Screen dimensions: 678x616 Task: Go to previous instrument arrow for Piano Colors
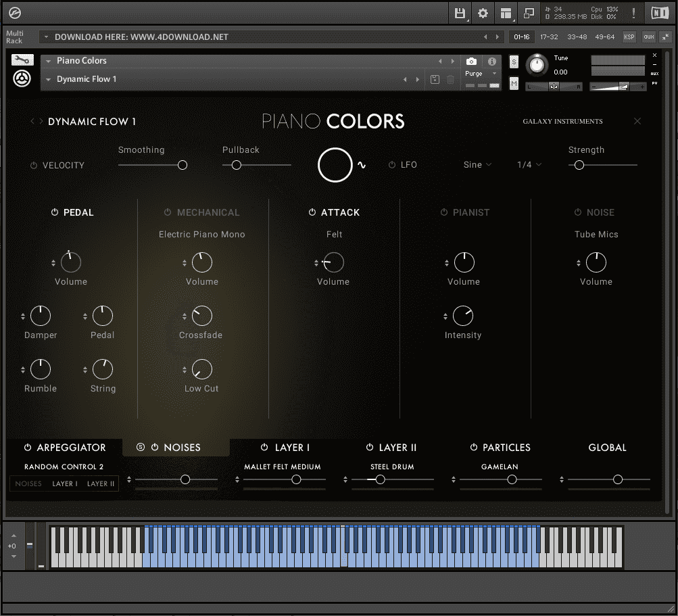point(440,61)
